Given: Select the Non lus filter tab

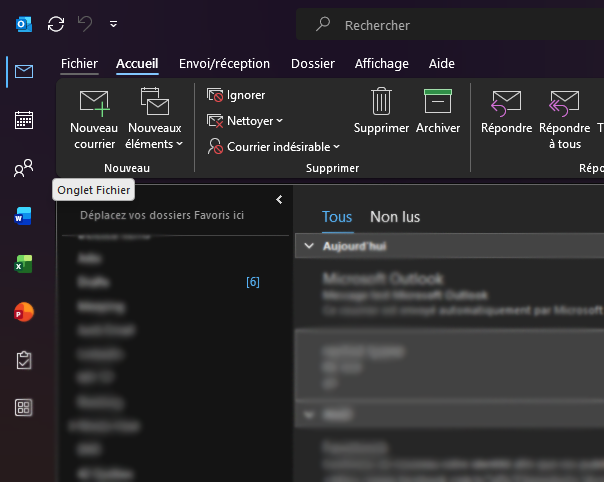Looking at the screenshot, I should (x=395, y=217).
